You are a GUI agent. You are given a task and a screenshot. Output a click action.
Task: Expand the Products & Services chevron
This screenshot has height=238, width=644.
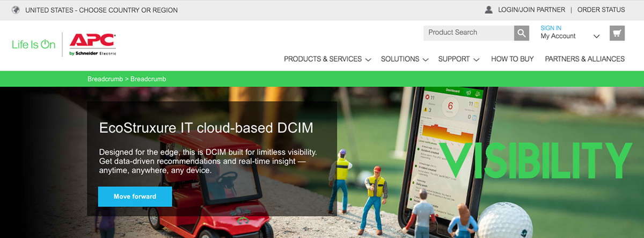[x=368, y=60]
